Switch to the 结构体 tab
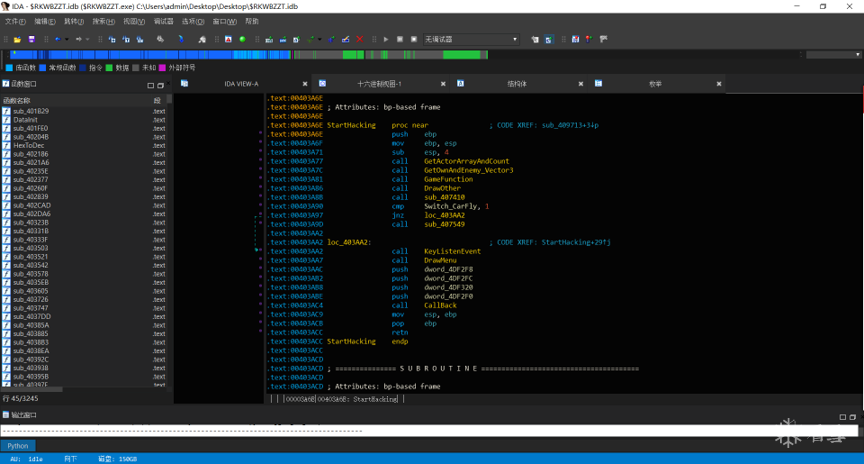The height and width of the screenshot is (464, 864). click(x=516, y=84)
